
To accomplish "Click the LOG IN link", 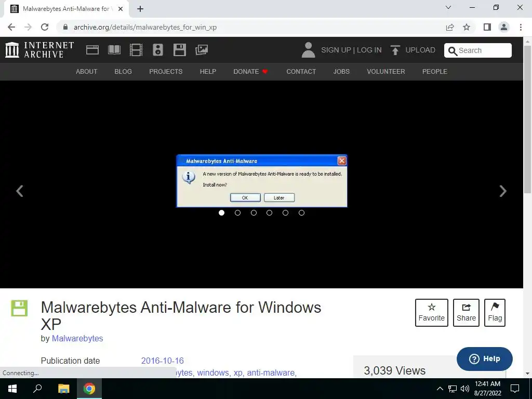I will click(369, 50).
